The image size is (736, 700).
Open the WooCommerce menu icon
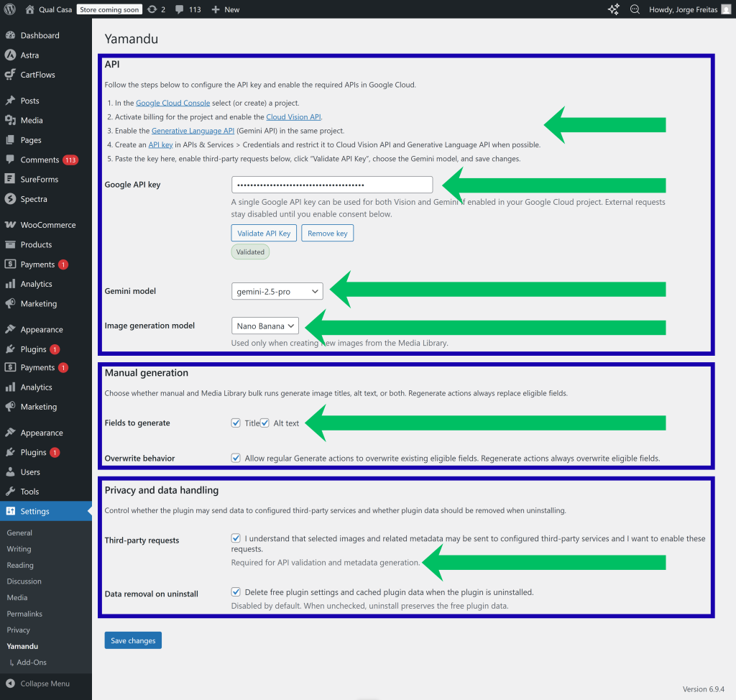(x=10, y=225)
